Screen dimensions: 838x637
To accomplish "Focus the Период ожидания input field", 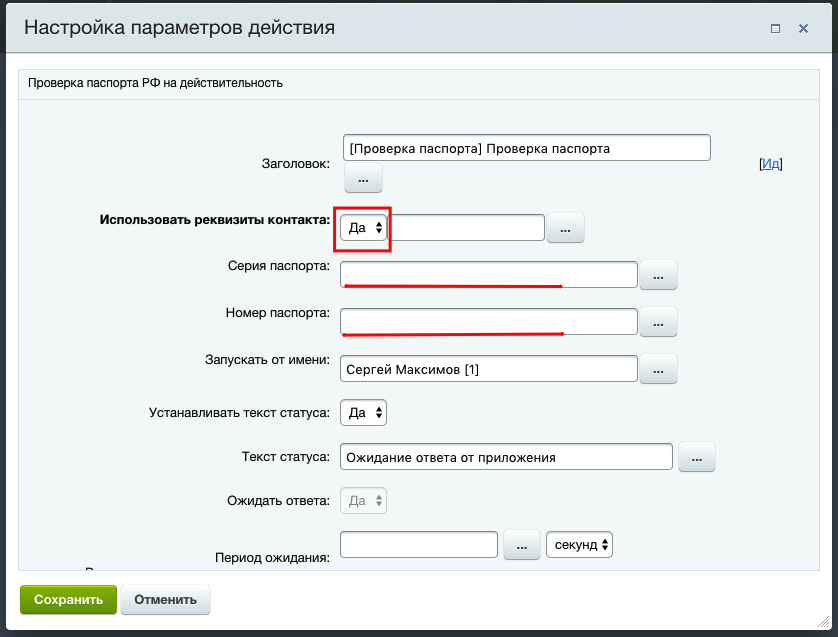I will [x=419, y=544].
